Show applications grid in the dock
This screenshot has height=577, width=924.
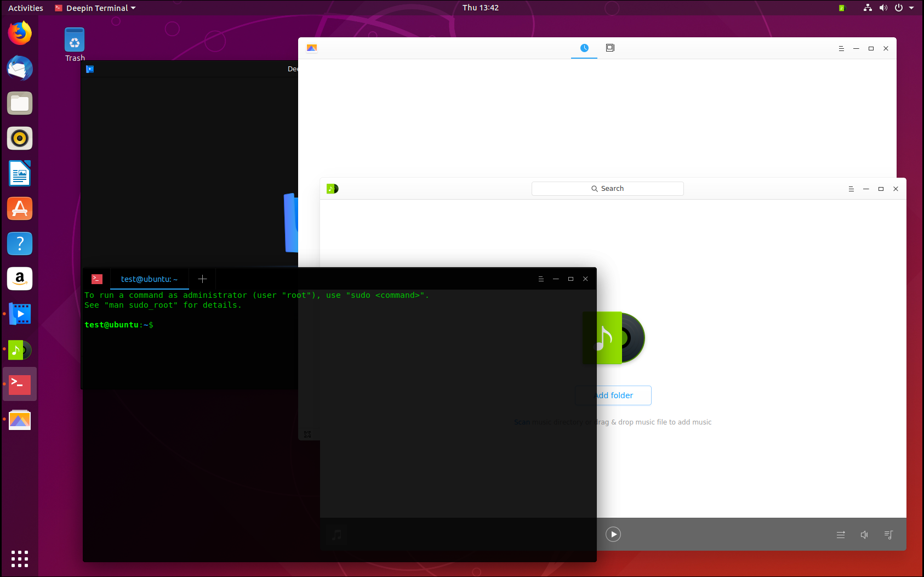point(20,558)
